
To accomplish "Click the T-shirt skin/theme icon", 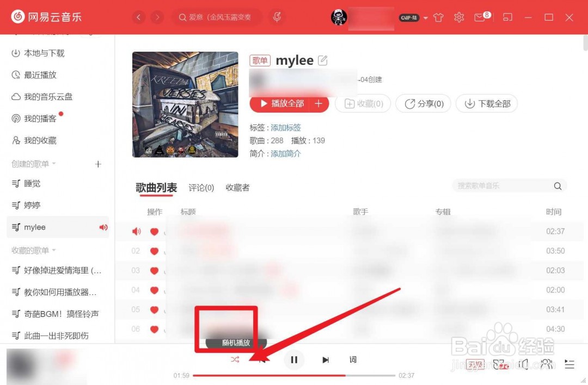I will [x=438, y=17].
